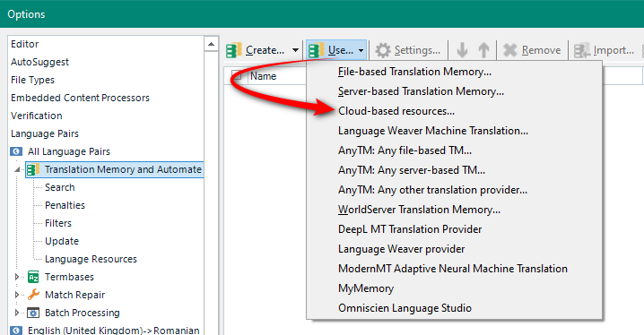Image resolution: width=644 pixels, height=335 pixels.
Task: Expand the Termbases node
Action: tap(16, 277)
